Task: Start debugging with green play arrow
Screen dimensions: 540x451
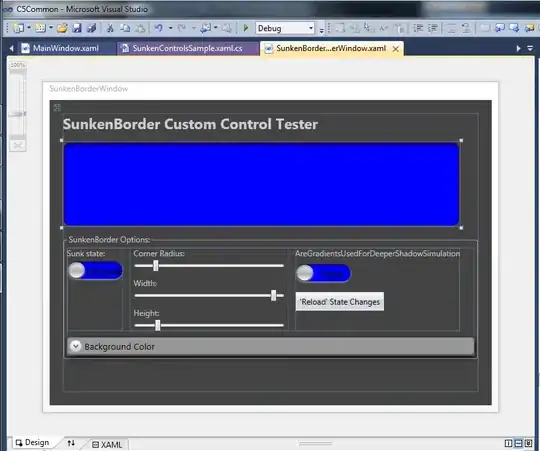Action: (246, 28)
